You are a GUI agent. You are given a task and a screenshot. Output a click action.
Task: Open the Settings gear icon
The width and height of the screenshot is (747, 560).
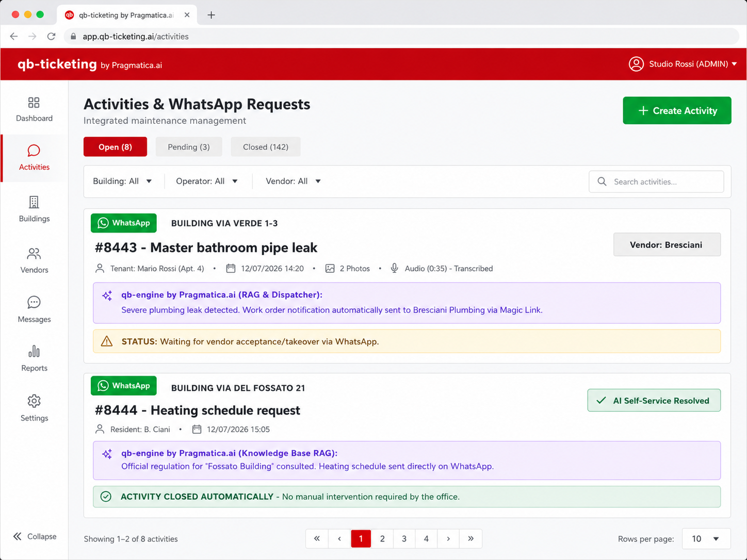[34, 401]
